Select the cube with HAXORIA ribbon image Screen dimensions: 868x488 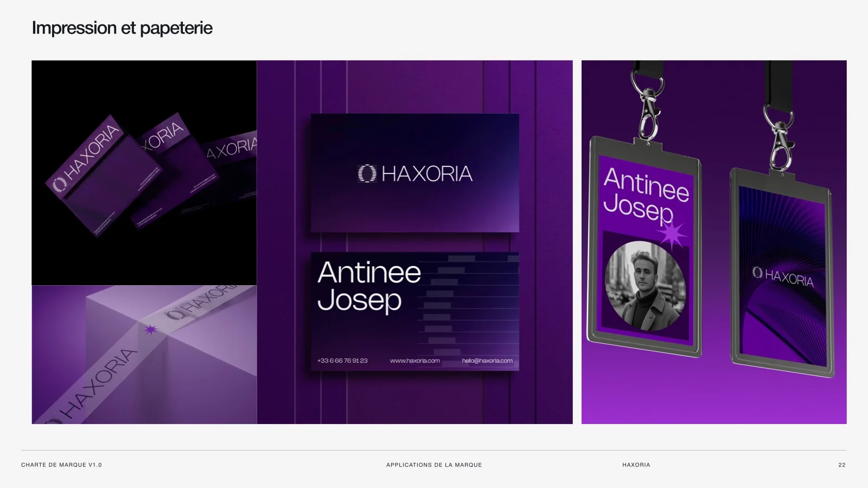point(144,355)
